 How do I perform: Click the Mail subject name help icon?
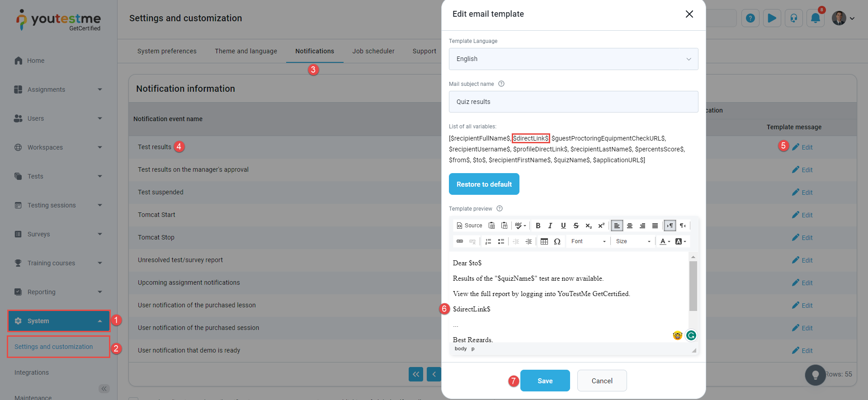coord(501,84)
